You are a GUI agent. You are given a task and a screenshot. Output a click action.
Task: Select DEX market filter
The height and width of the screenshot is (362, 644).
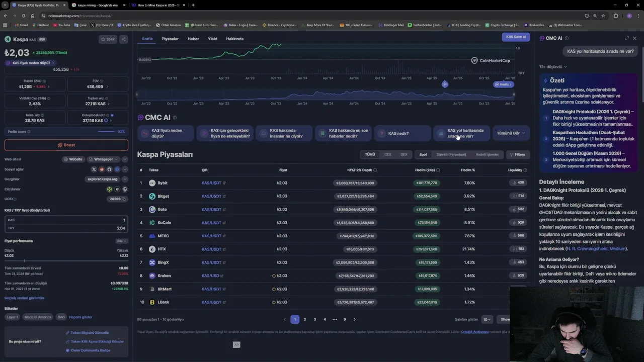pyautogui.click(x=404, y=154)
